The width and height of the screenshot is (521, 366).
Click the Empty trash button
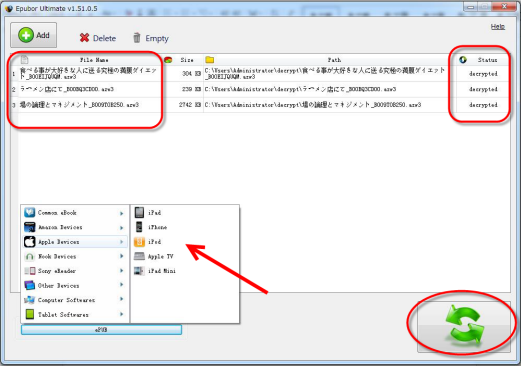(151, 38)
